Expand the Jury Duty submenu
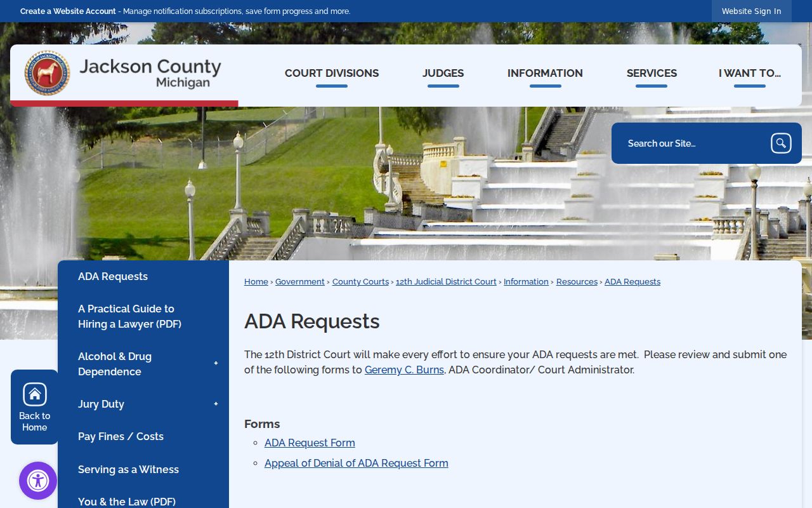Screen dimensions: 812x508 click(216, 404)
